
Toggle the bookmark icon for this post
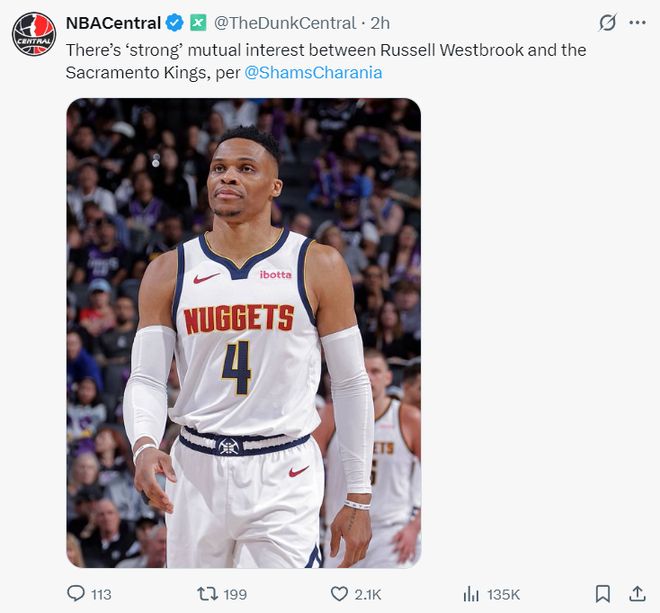tap(602, 594)
